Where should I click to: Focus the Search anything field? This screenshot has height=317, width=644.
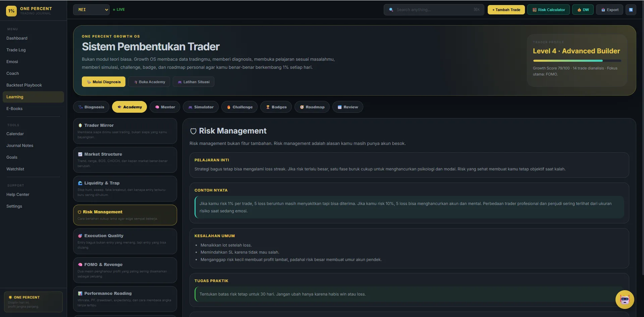click(x=434, y=10)
